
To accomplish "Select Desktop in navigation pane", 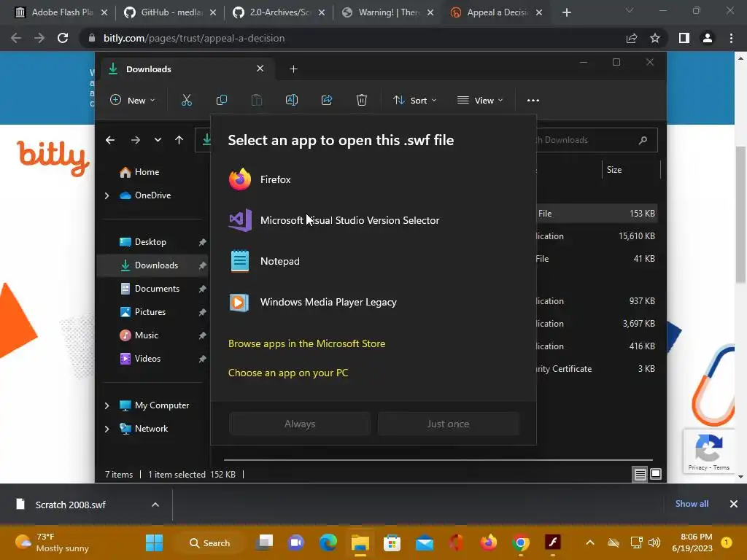I will tap(150, 242).
